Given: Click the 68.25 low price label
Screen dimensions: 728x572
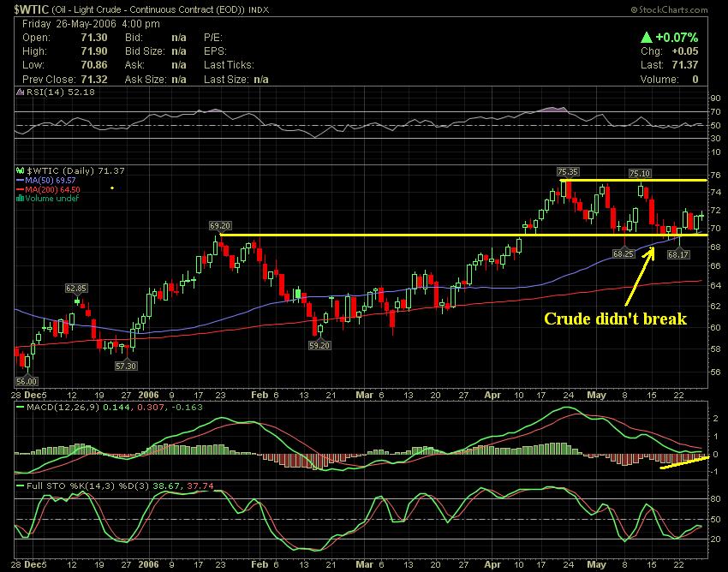Looking at the screenshot, I should click(x=623, y=254).
